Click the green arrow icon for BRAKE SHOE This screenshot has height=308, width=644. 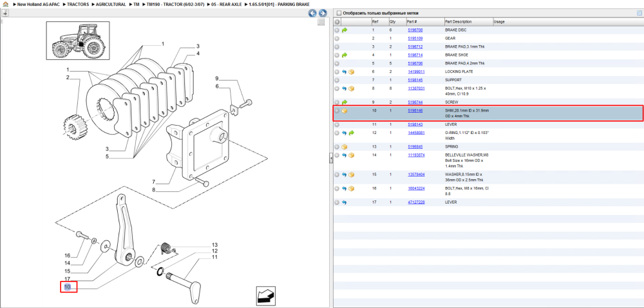pos(344,55)
